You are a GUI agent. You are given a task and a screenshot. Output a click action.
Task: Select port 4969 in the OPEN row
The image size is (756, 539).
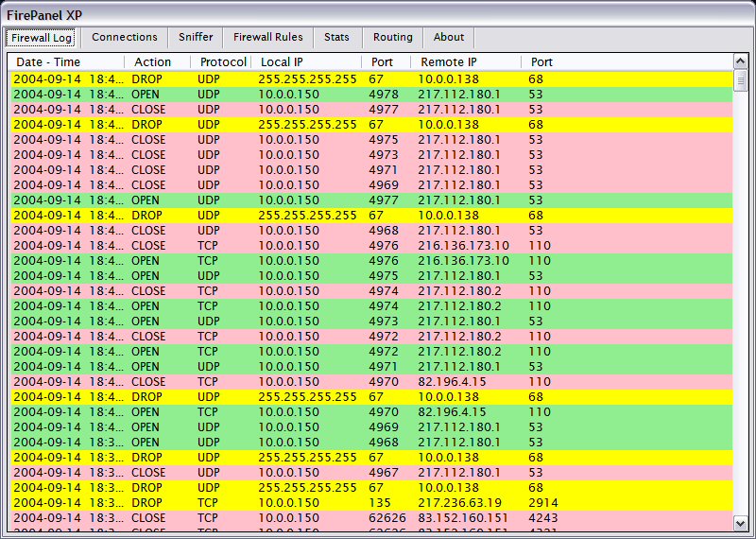(x=384, y=427)
